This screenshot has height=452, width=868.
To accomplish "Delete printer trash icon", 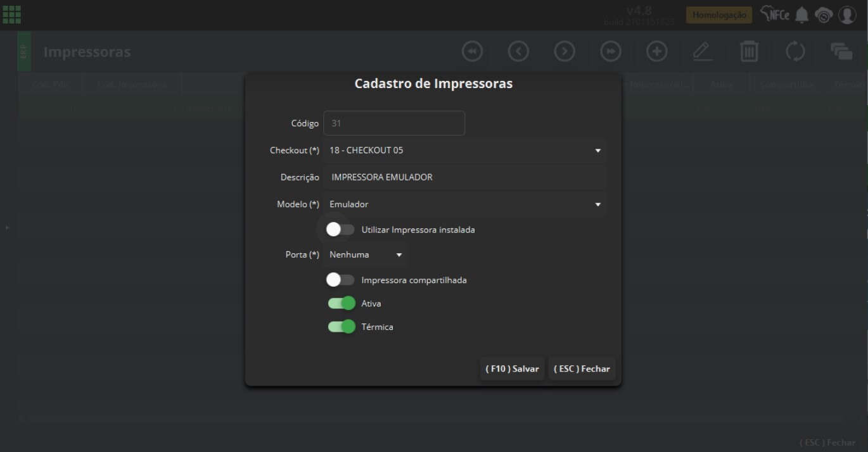I will click(x=749, y=52).
